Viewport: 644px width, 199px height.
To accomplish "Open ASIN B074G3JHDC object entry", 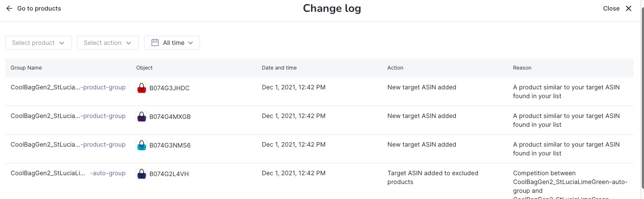I will pos(169,88).
